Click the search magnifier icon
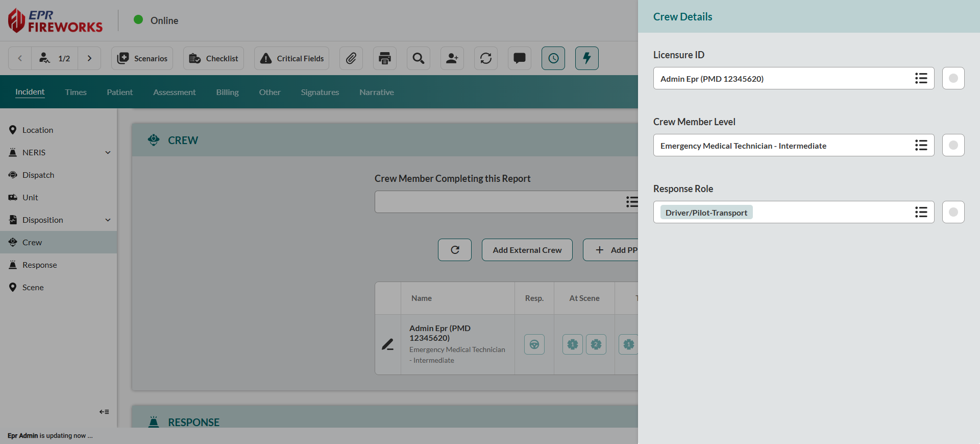Screen dimensions: 980x444 pyautogui.click(x=419, y=58)
